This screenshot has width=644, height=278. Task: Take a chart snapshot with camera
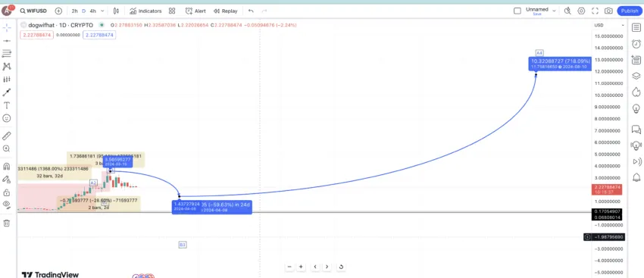(x=608, y=11)
